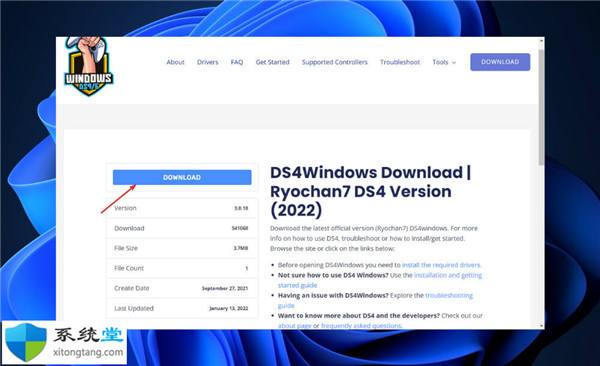Click the page vertical scrollbar thumb
This screenshot has width=600, height=366.
pos(541,107)
